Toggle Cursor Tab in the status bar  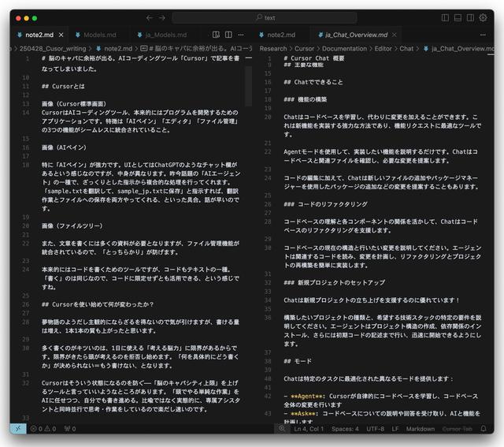point(457,429)
